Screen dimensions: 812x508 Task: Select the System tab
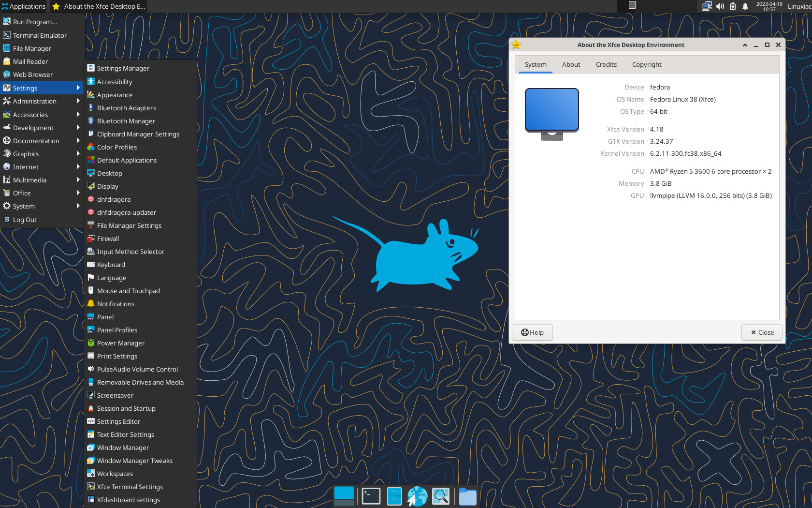click(x=536, y=64)
